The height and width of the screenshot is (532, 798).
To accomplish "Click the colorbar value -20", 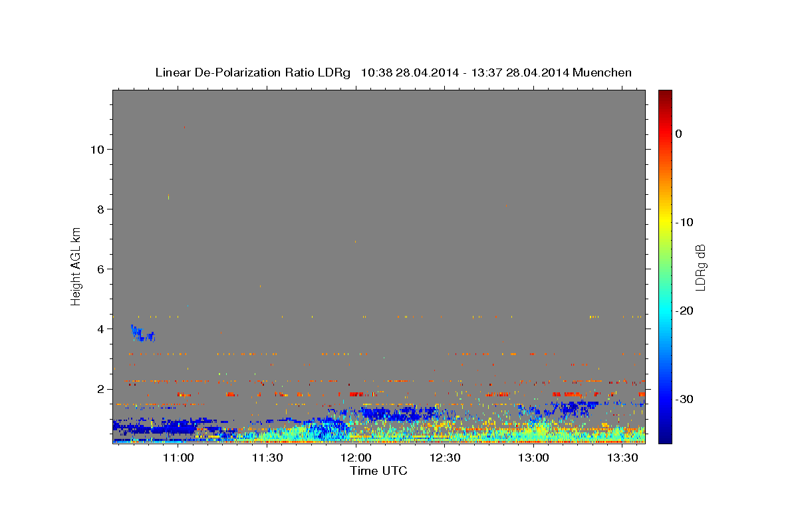I will tap(685, 311).
